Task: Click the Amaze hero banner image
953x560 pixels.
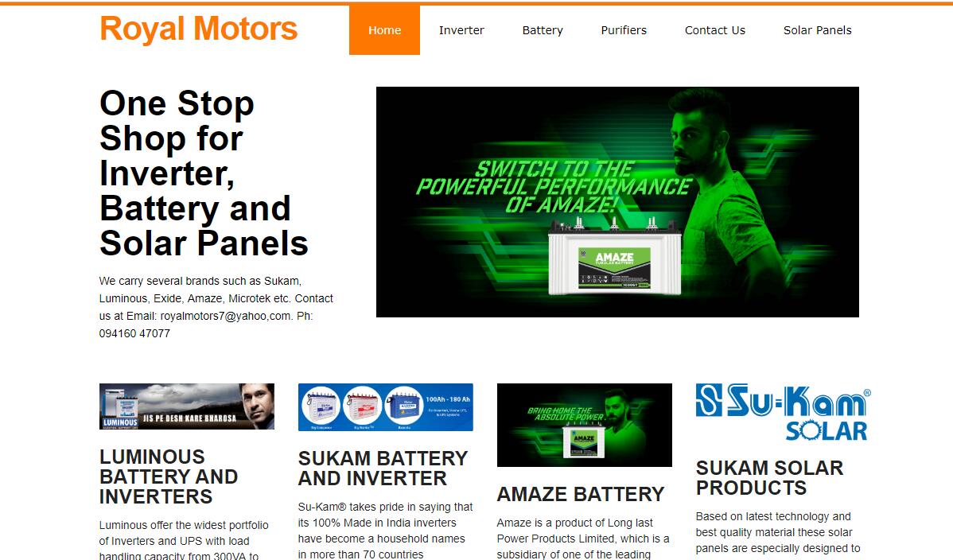Action: 617,202
